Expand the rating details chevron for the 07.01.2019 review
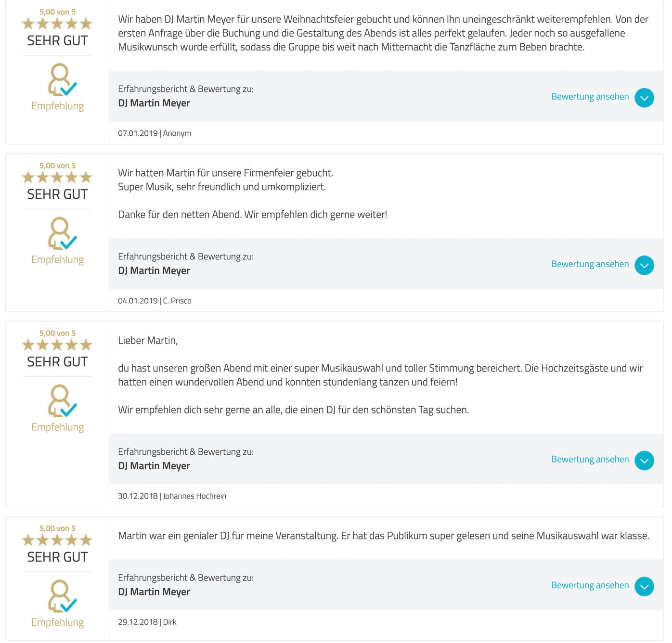This screenshot has width=672, height=643. [x=644, y=98]
